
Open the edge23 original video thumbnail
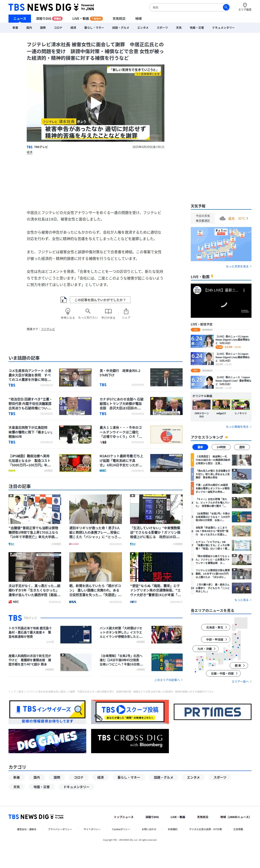tap(221, 404)
